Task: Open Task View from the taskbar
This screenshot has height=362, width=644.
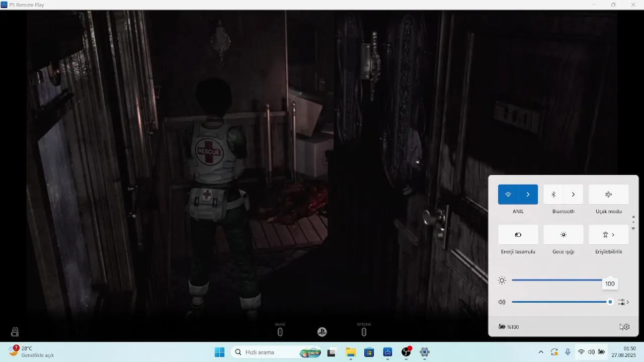Action: (332, 352)
